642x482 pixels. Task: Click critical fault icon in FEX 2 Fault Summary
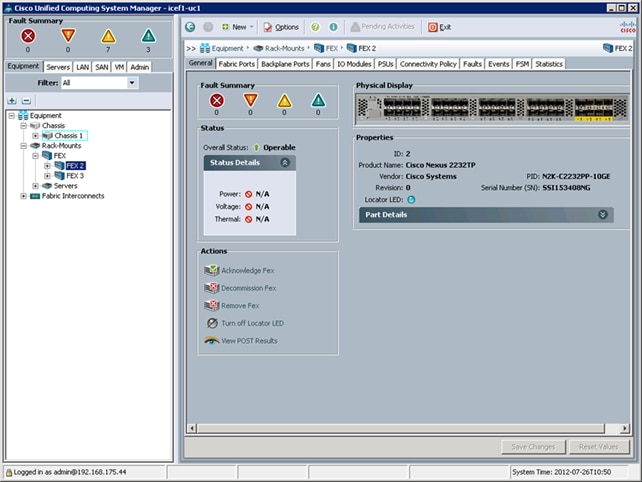[217, 100]
